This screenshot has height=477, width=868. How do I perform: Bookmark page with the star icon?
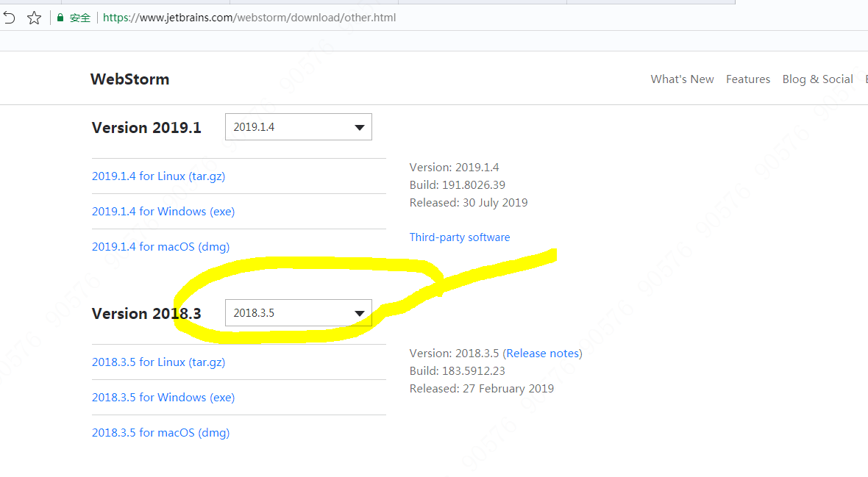tap(35, 18)
